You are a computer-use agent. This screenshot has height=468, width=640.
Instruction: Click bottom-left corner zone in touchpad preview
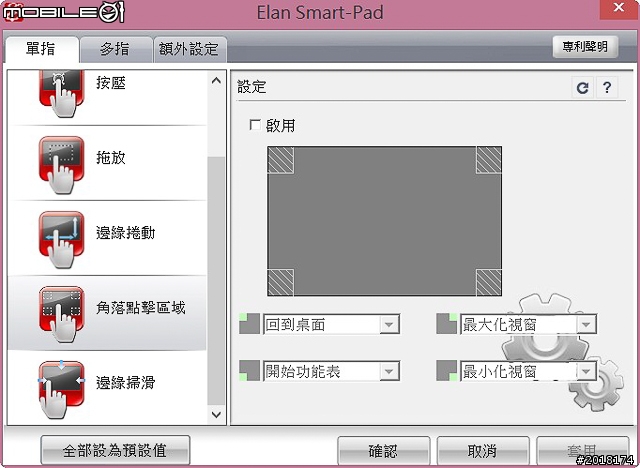(281, 282)
